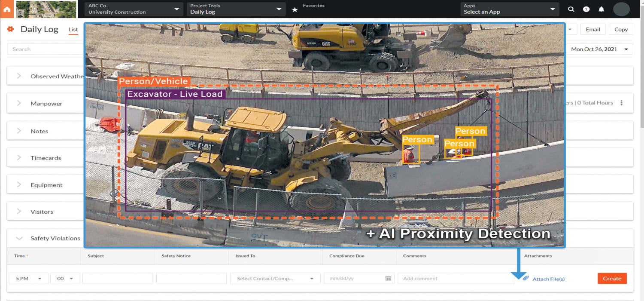This screenshot has width=644, height=301.
Task: Click the Attachments column header
Action: [x=538, y=256]
